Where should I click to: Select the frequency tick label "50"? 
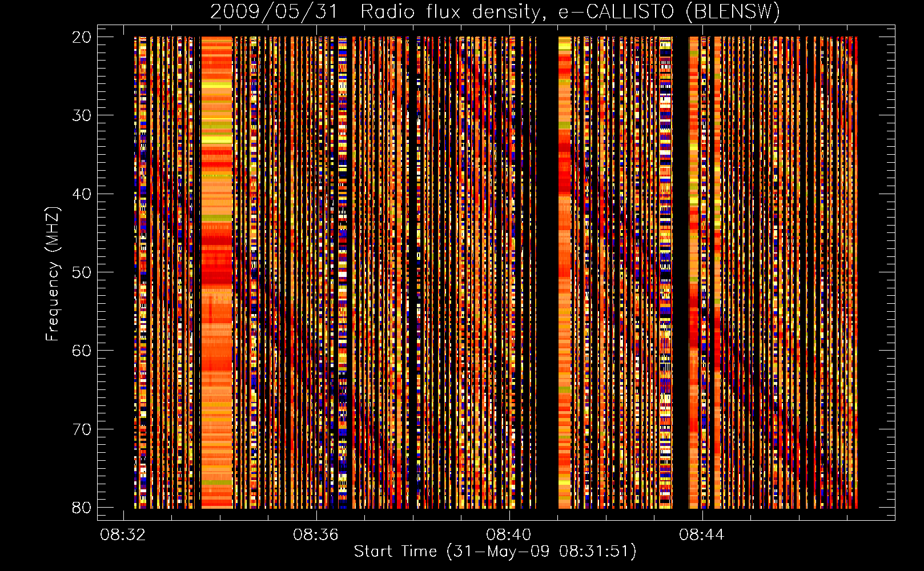(x=82, y=272)
